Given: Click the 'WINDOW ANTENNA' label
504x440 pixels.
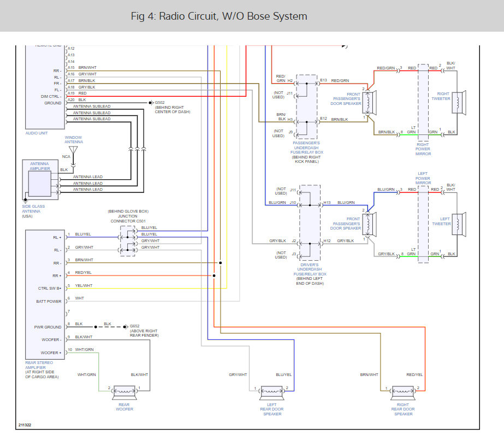Looking at the screenshot, I should pyautogui.click(x=74, y=139).
